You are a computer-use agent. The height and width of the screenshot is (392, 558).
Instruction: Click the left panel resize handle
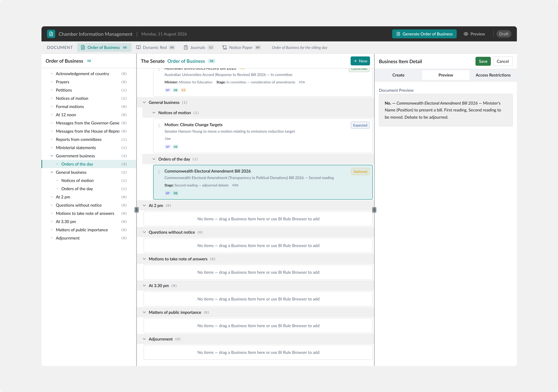click(x=137, y=210)
